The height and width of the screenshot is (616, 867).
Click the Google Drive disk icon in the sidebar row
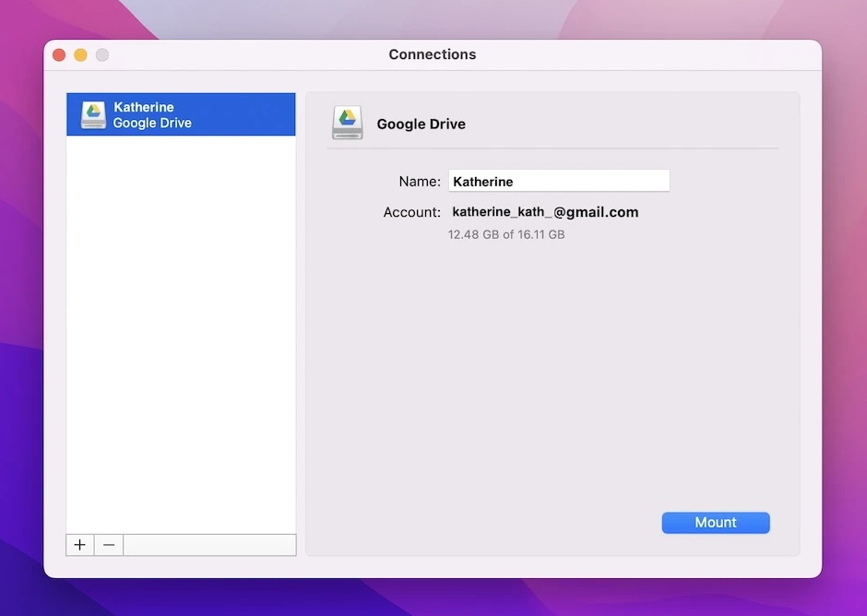[93, 115]
